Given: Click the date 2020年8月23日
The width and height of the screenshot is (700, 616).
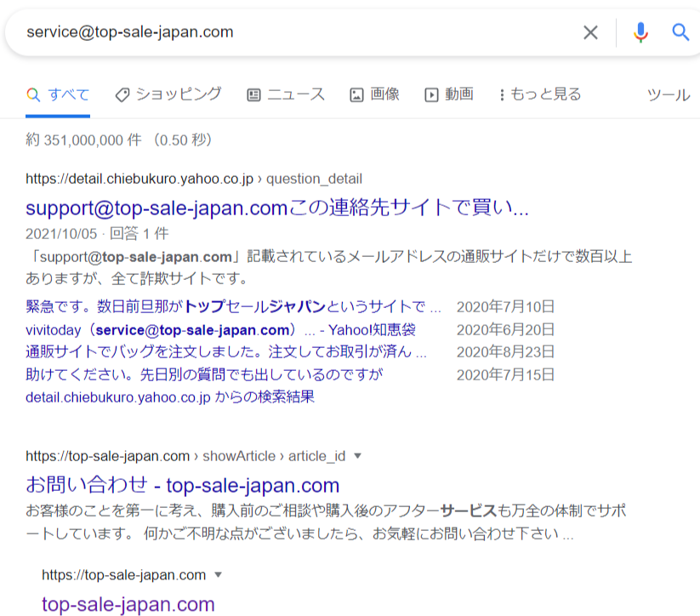Looking at the screenshot, I should coord(505,352).
